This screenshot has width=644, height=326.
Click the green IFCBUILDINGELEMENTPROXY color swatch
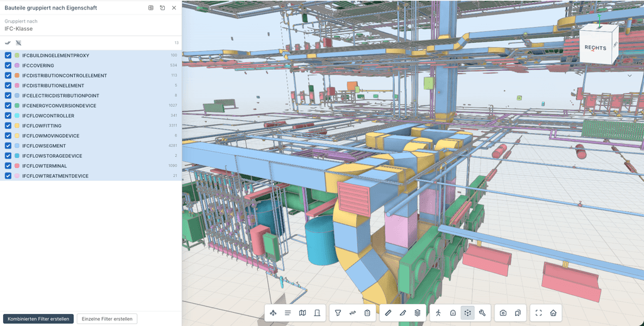coord(17,55)
